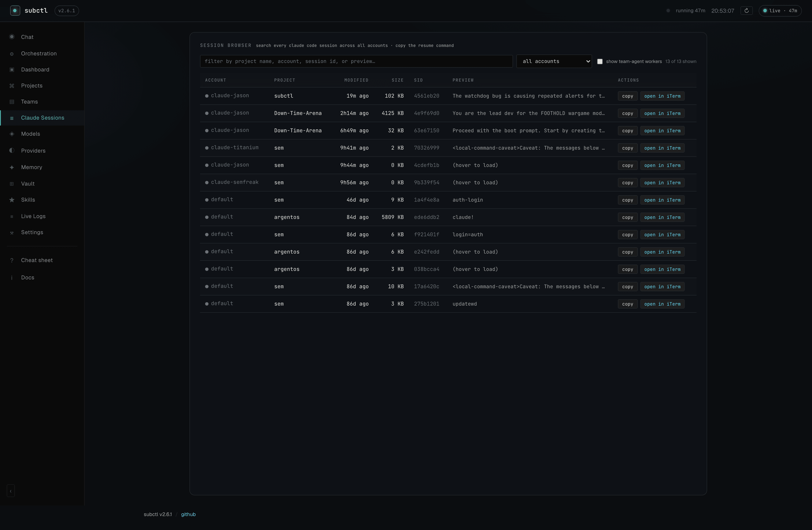Navigate to Projects

tap(32, 86)
